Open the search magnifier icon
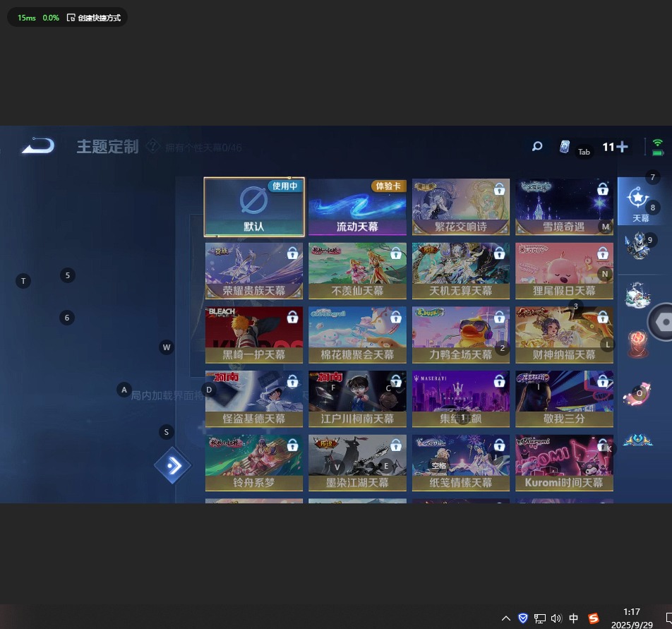The height and width of the screenshot is (629, 672). 537,147
